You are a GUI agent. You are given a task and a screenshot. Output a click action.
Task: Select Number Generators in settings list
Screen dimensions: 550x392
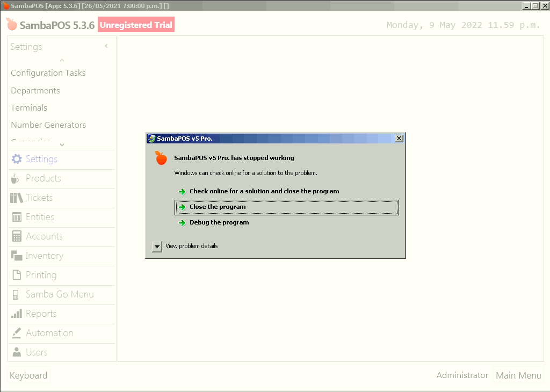(x=48, y=125)
